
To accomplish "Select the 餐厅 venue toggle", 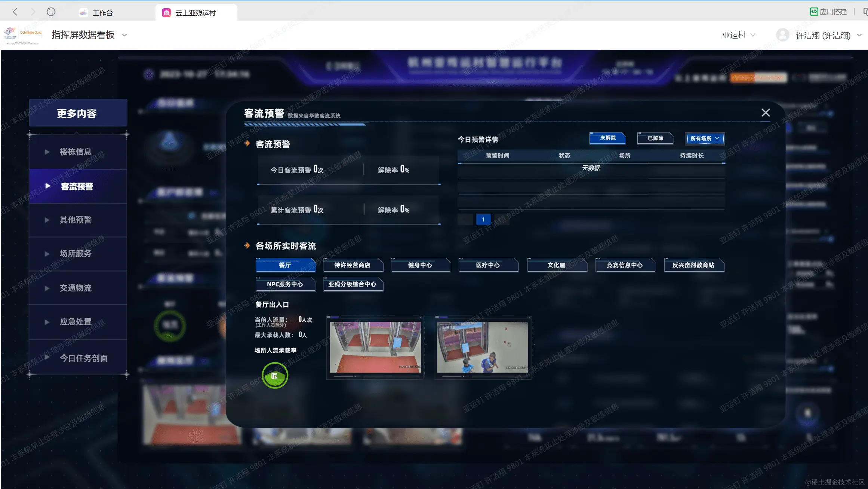I will tap(285, 265).
